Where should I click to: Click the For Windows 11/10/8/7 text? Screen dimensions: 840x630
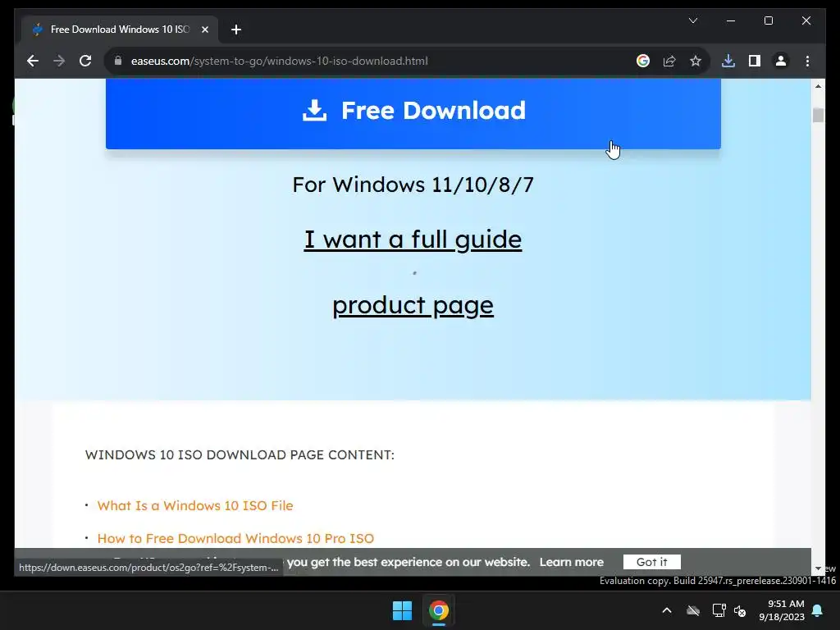tap(413, 185)
